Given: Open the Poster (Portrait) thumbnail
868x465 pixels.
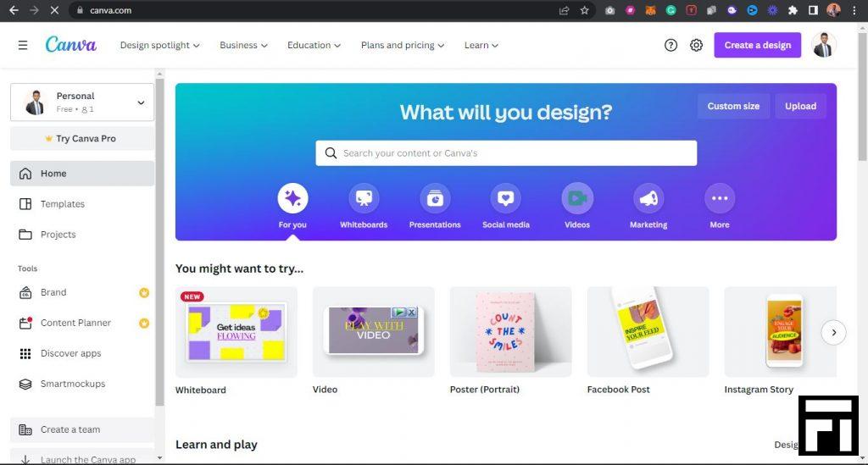Looking at the screenshot, I should coord(510,332).
